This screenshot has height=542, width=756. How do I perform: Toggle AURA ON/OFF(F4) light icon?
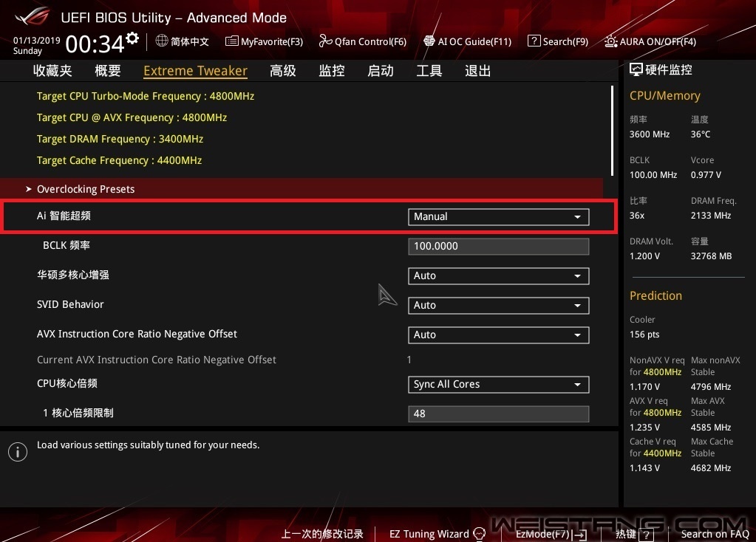(x=611, y=41)
